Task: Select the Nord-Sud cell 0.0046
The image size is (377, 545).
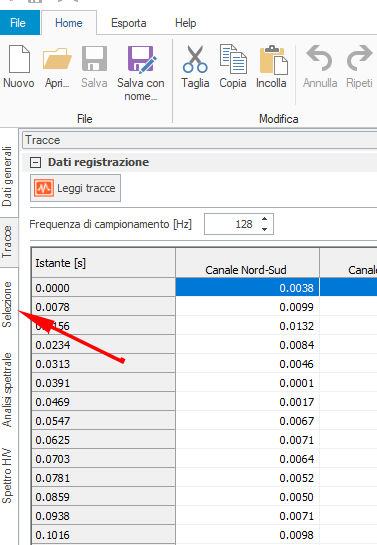Action: pos(247,364)
